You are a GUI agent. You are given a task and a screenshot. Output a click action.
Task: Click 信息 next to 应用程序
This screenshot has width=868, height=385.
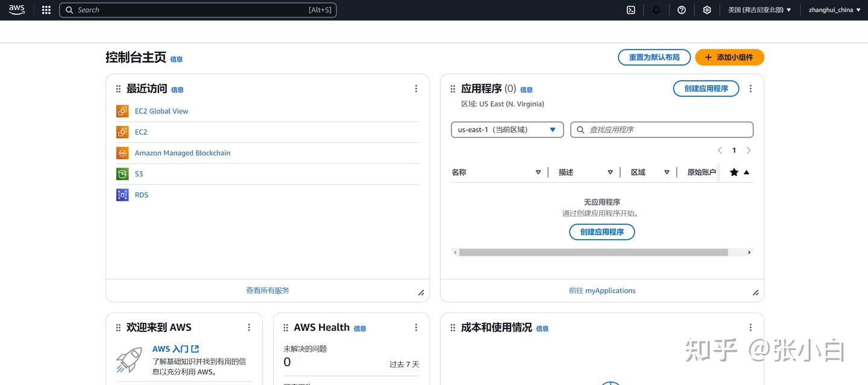pyautogui.click(x=526, y=90)
